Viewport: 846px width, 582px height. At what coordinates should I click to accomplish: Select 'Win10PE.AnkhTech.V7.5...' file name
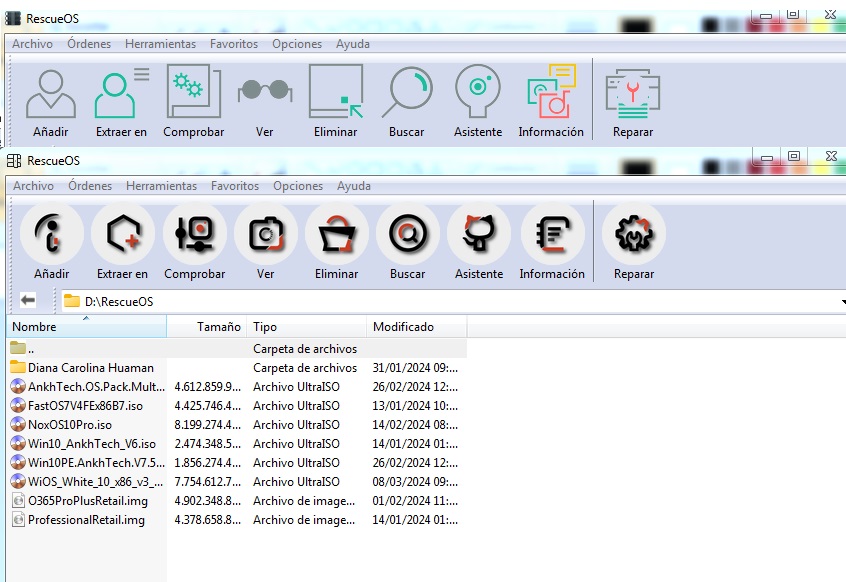point(96,463)
